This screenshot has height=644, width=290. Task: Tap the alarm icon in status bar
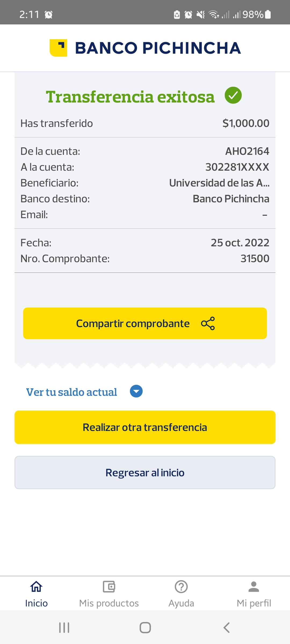coord(188,14)
